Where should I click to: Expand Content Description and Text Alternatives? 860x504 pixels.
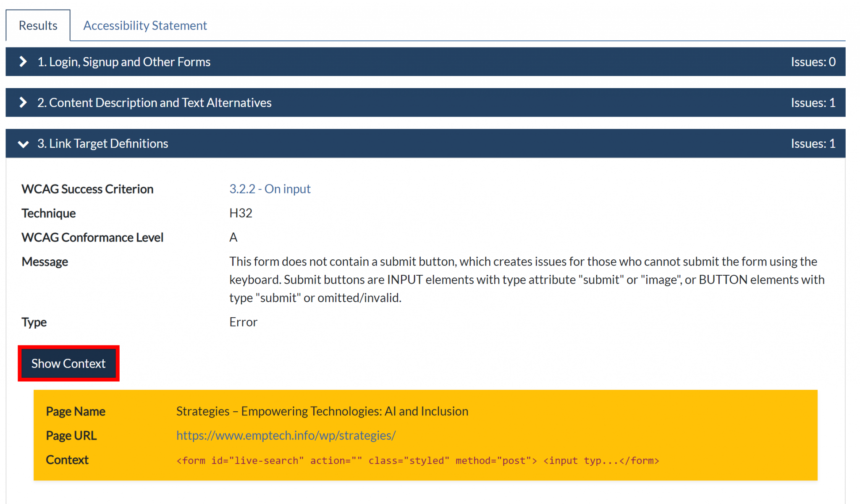(154, 102)
